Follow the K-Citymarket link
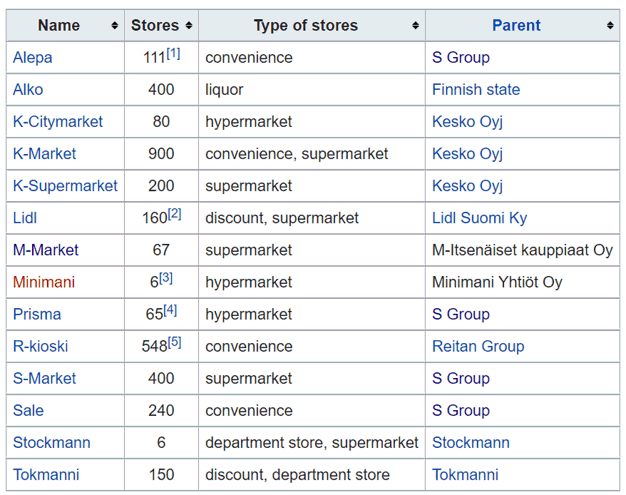 [57, 122]
